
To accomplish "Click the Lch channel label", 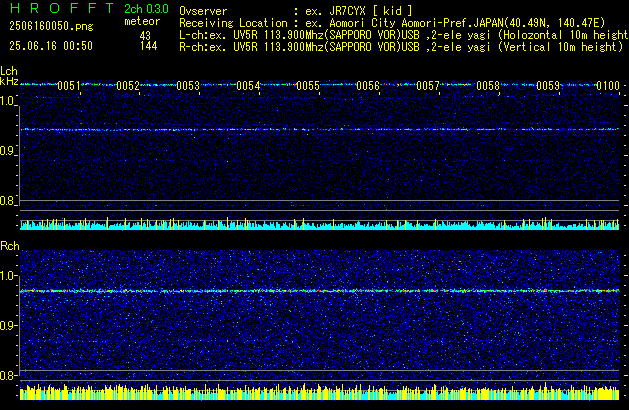I will 9,71.
